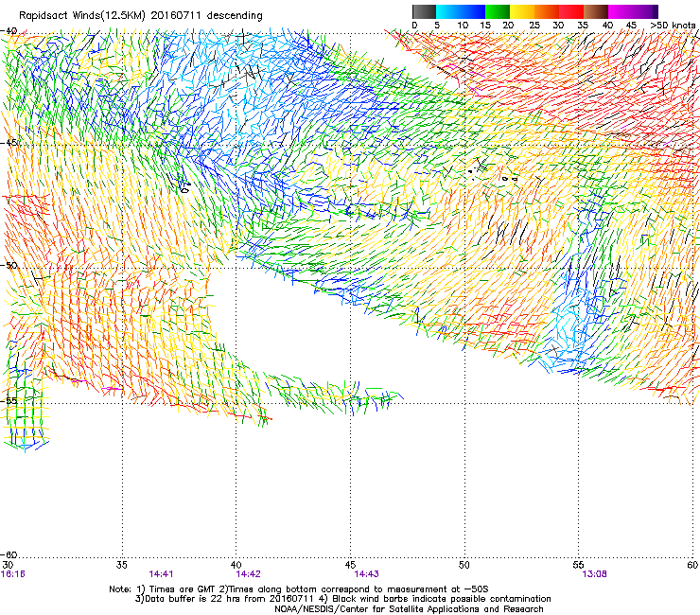Click the purple "13:08" pass time
This screenshot has height=615, width=700.
(x=594, y=574)
